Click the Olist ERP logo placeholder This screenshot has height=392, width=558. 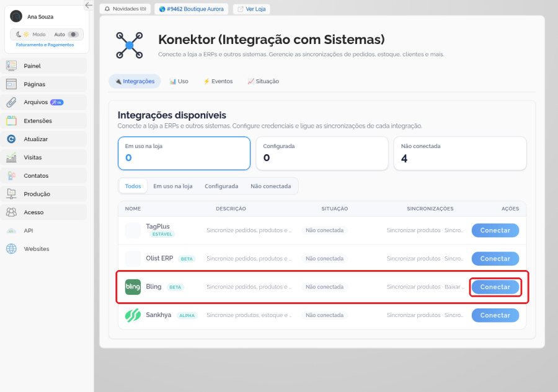[133, 259]
